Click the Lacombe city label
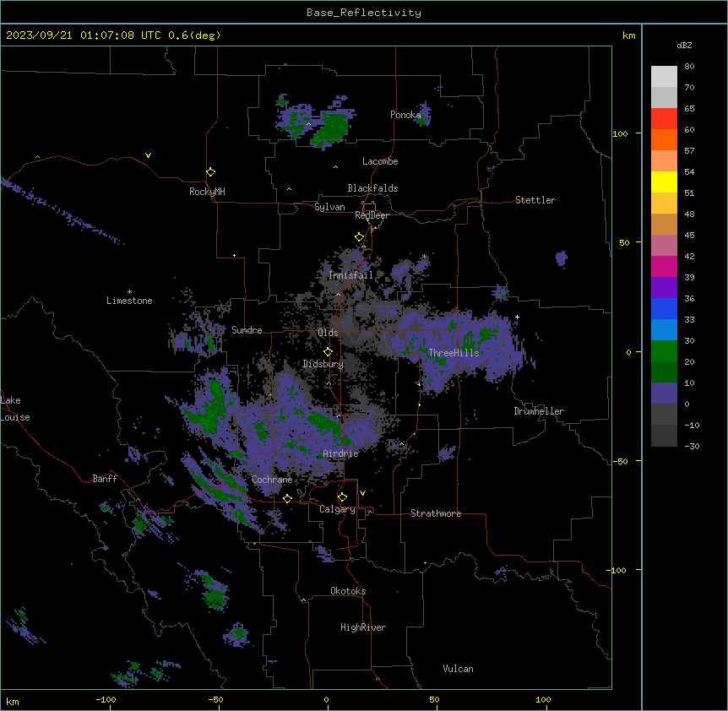The width and height of the screenshot is (728, 711). pyautogui.click(x=380, y=161)
